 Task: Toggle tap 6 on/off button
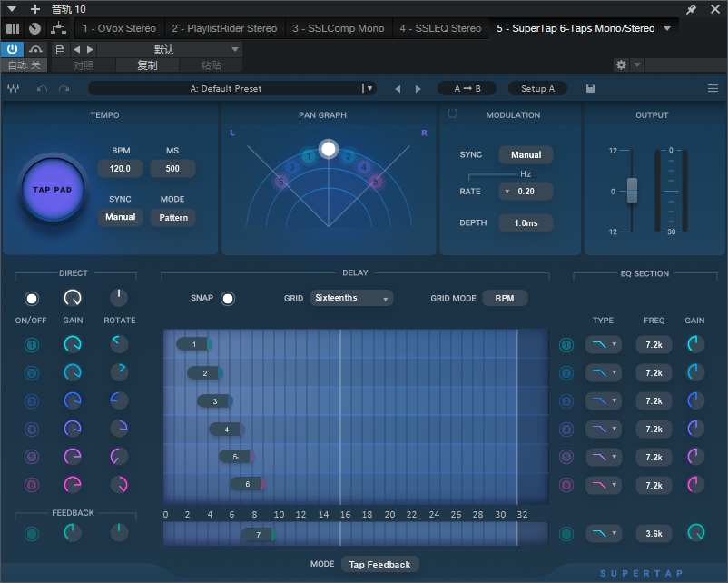[32, 485]
